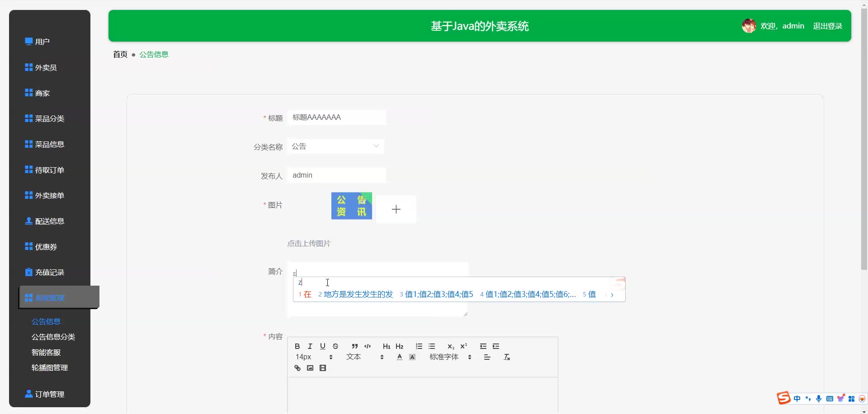Go to 首页 via breadcrumb

click(x=120, y=54)
